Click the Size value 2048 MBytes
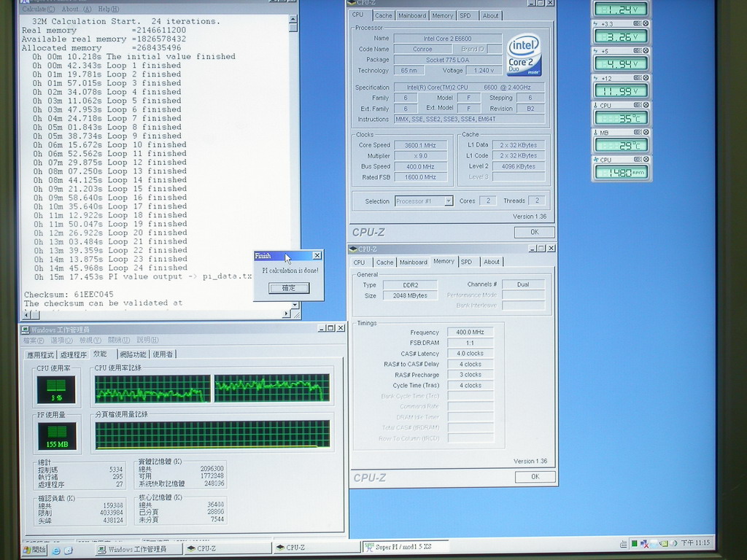 point(410,296)
